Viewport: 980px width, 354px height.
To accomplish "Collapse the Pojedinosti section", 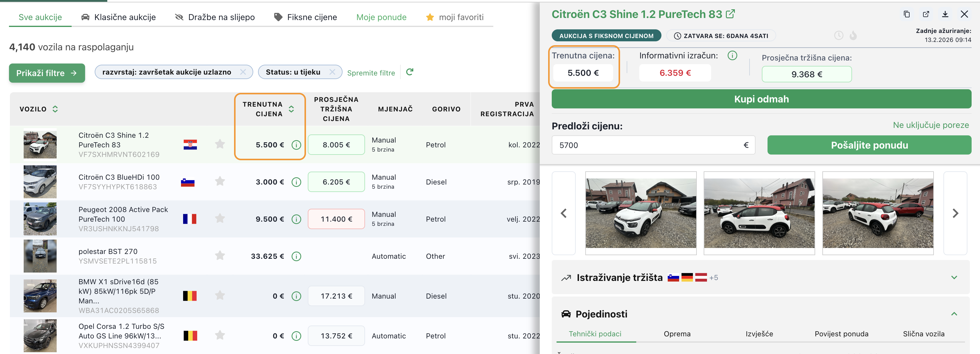I will coord(954,314).
